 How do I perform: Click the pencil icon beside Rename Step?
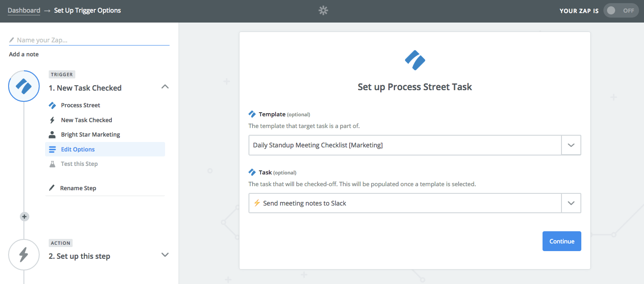tap(52, 188)
